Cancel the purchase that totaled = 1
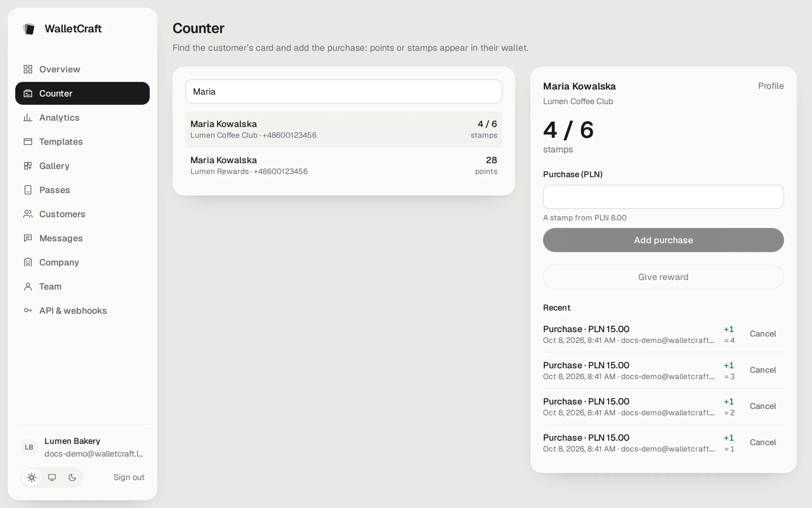Screen dimensions: 812x508 tap(763, 443)
